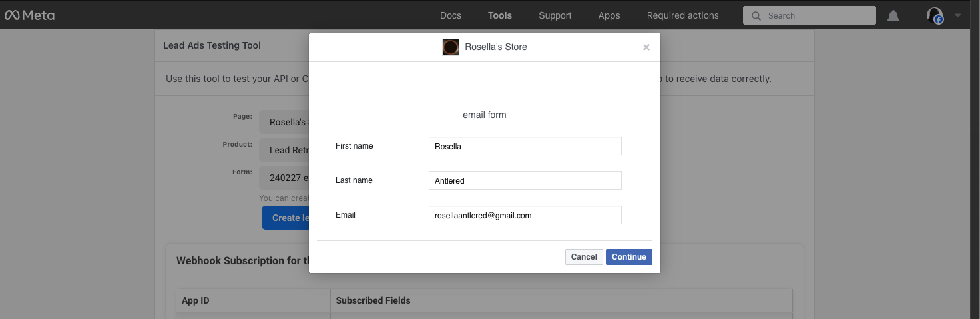Image resolution: width=980 pixels, height=319 pixels.
Task: Focus the Email input field
Action: pyautogui.click(x=525, y=215)
